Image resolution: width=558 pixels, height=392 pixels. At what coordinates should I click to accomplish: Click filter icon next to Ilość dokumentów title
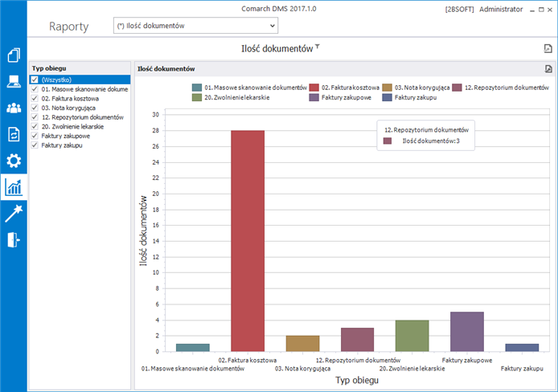tap(318, 47)
